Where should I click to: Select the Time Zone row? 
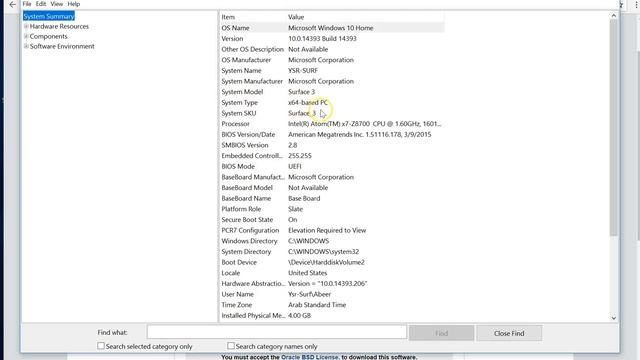coord(332,304)
